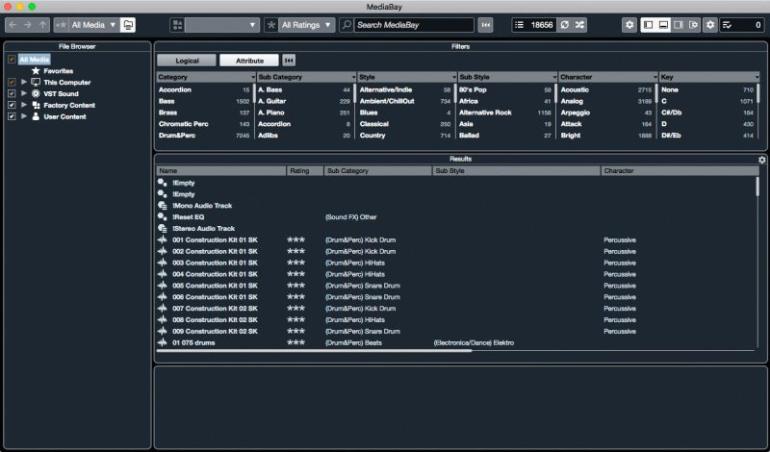Screen dimensions: 770x452
Task: Open MediaBay settings gear near counter
Action: (x=710, y=25)
